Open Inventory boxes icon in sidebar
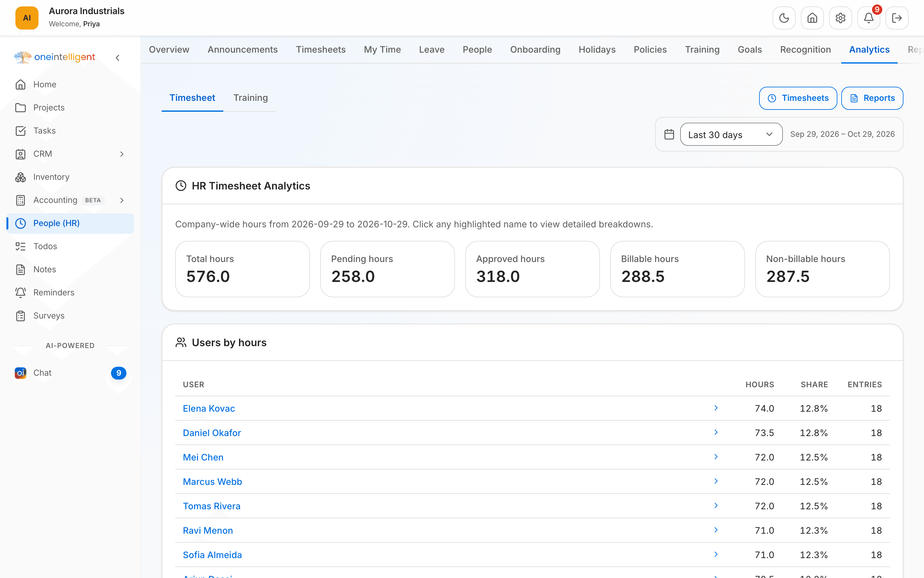The width and height of the screenshot is (924, 578). pos(21,177)
